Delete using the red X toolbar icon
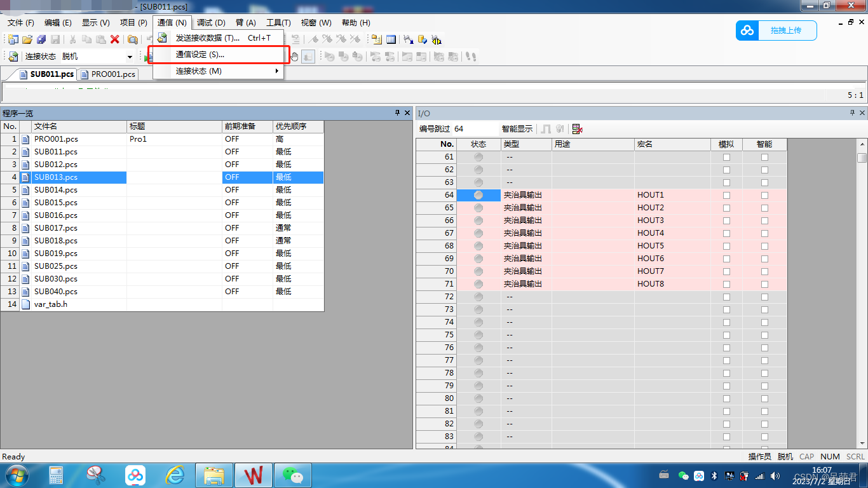 coord(114,39)
